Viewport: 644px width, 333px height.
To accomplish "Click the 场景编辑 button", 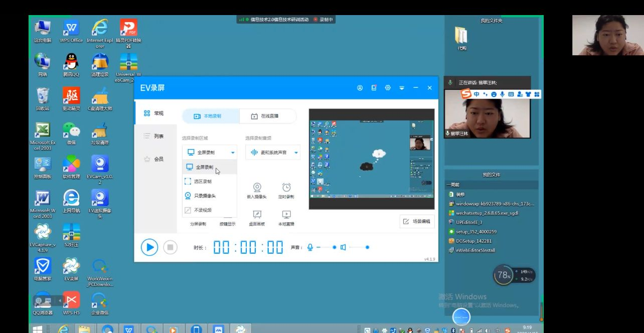I will (x=417, y=221).
